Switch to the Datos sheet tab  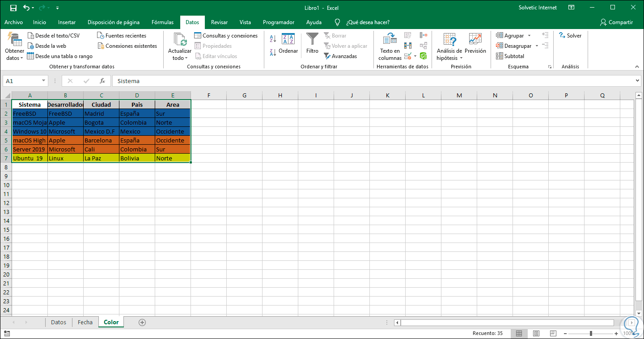coord(59,322)
